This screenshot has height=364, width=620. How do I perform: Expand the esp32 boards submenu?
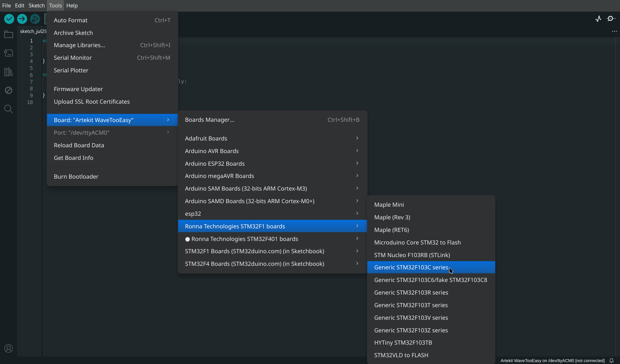pos(272,213)
